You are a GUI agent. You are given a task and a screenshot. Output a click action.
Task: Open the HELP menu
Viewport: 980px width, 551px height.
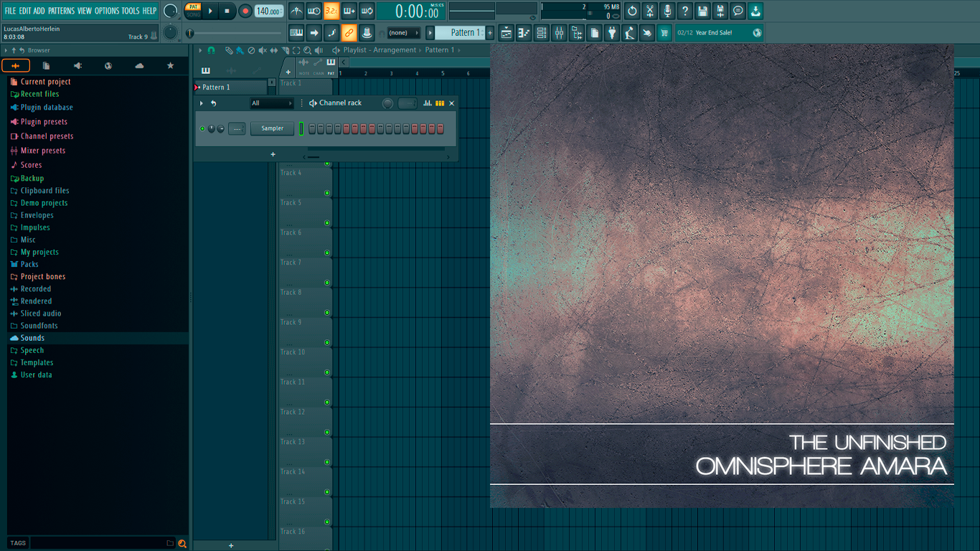pyautogui.click(x=149, y=11)
